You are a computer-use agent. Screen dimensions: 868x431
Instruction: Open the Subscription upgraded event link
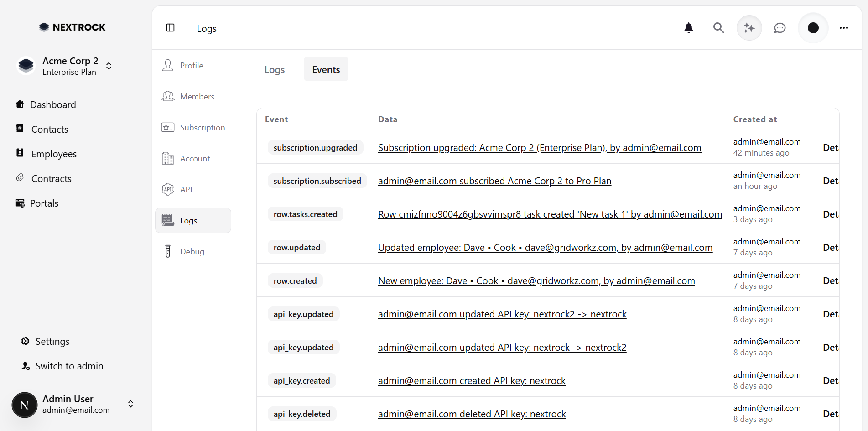tap(539, 148)
